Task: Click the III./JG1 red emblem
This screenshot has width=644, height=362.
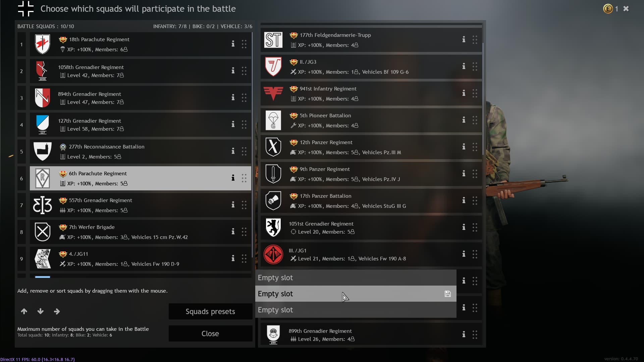Action: 273,254
